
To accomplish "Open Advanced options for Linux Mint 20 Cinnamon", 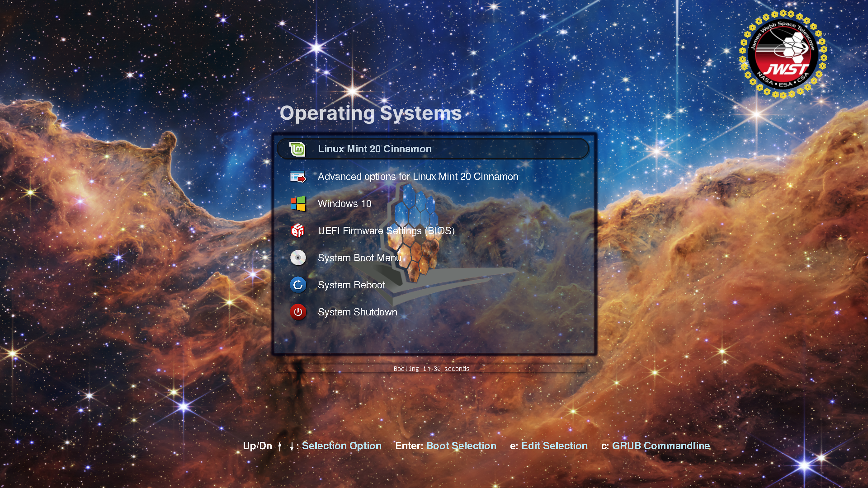I will pos(418,177).
